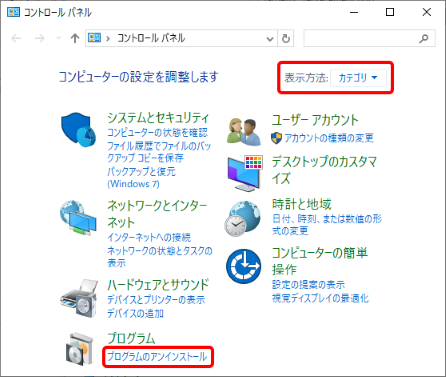
Task: Open 設定の提案の表示 link
Action: 308,285
